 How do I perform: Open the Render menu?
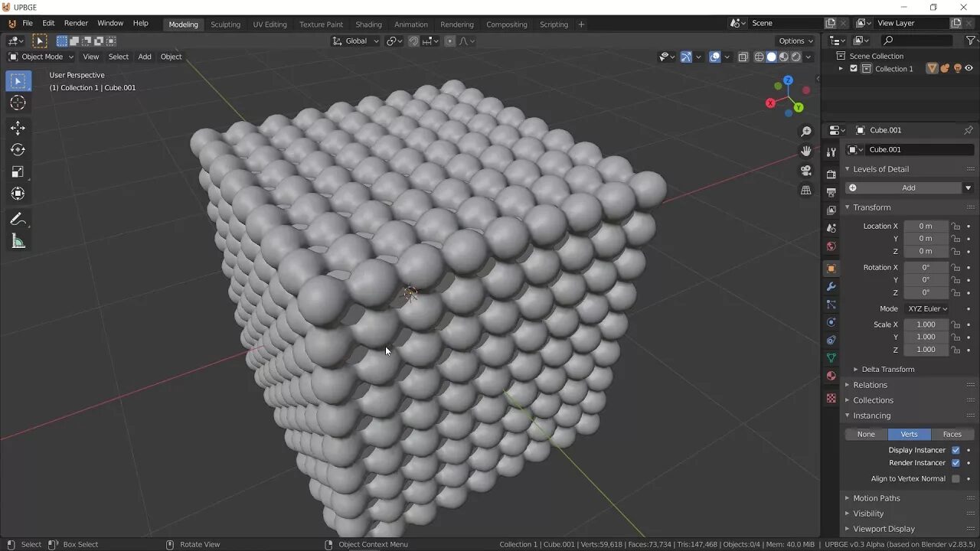coord(76,24)
